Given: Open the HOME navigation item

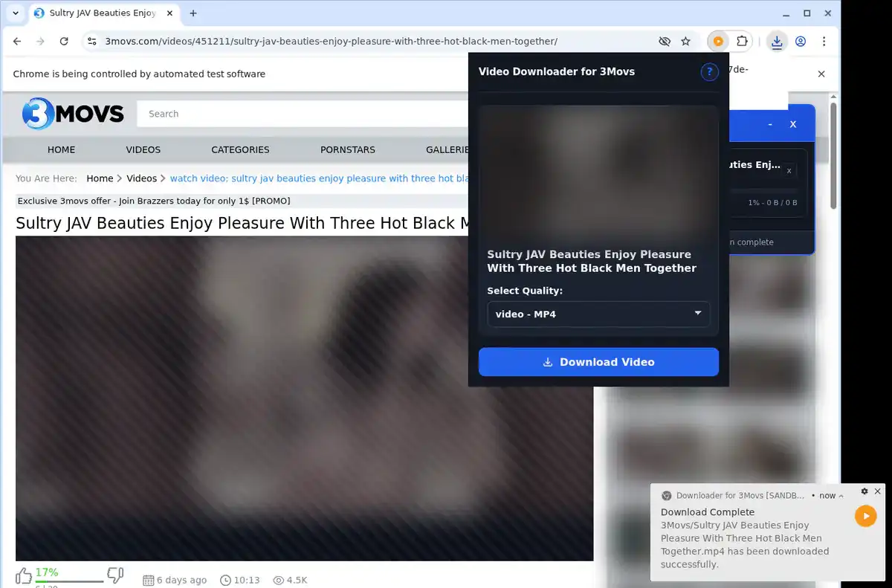Looking at the screenshot, I should tap(61, 149).
